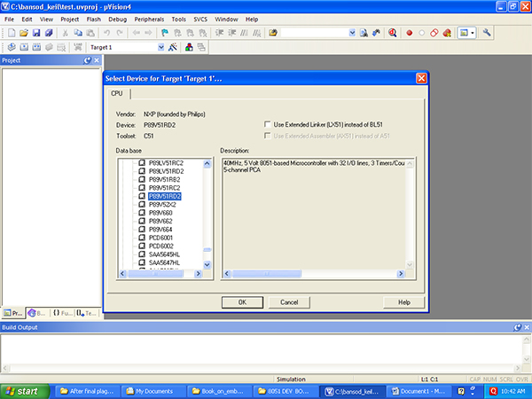
Task: Click the Rebuild all target files icon
Action: pyautogui.click(x=36, y=47)
